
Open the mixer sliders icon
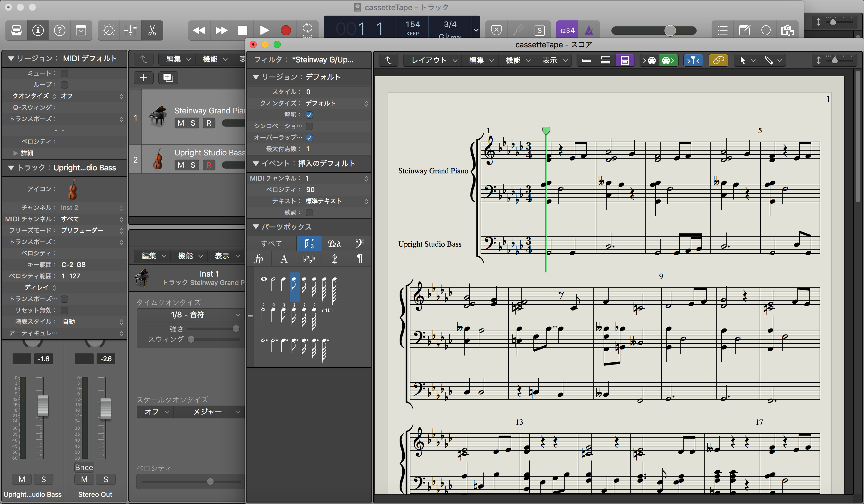coord(130,31)
